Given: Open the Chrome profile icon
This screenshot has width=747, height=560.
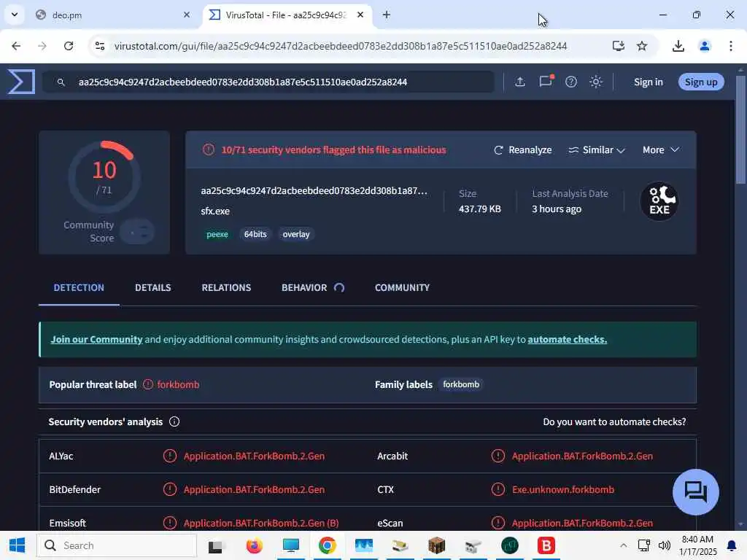Looking at the screenshot, I should pyautogui.click(x=704, y=46).
